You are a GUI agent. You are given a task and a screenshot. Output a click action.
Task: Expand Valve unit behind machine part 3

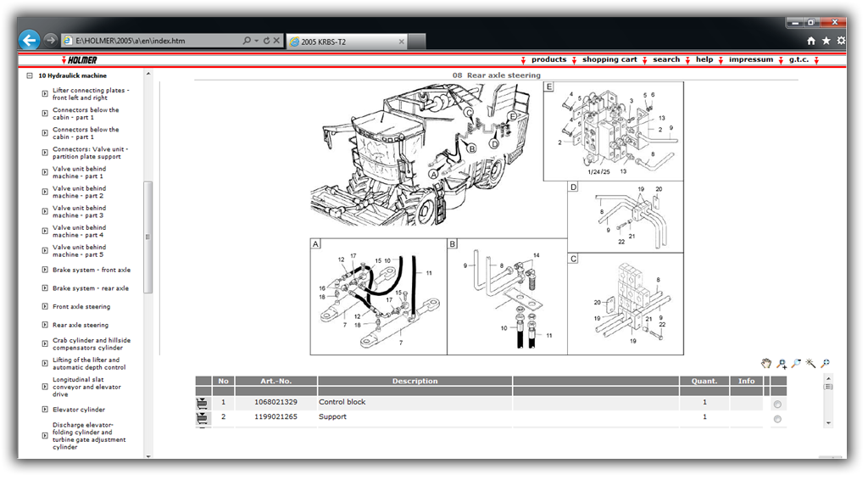coord(45,211)
